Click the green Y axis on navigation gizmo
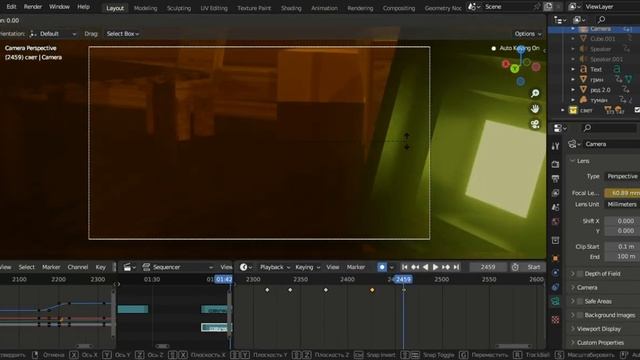 pyautogui.click(x=515, y=69)
